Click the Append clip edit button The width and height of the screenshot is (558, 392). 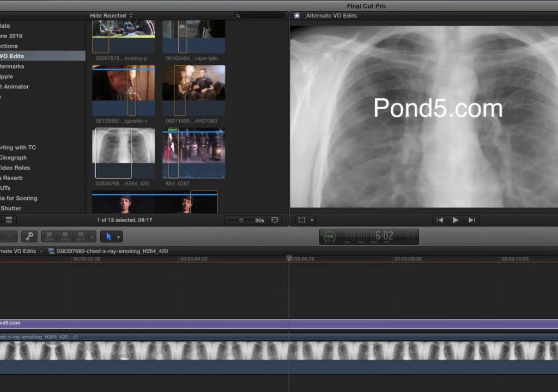(x=81, y=236)
